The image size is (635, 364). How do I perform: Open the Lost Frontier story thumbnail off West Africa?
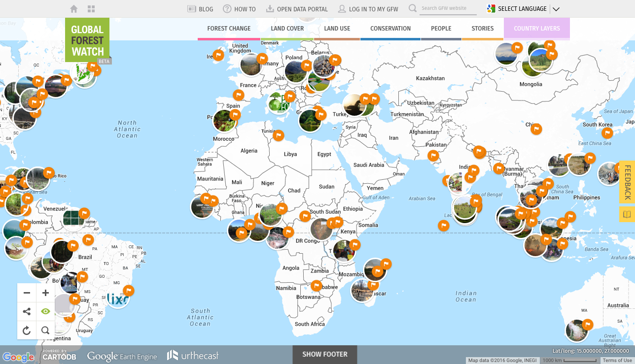[x=202, y=207]
